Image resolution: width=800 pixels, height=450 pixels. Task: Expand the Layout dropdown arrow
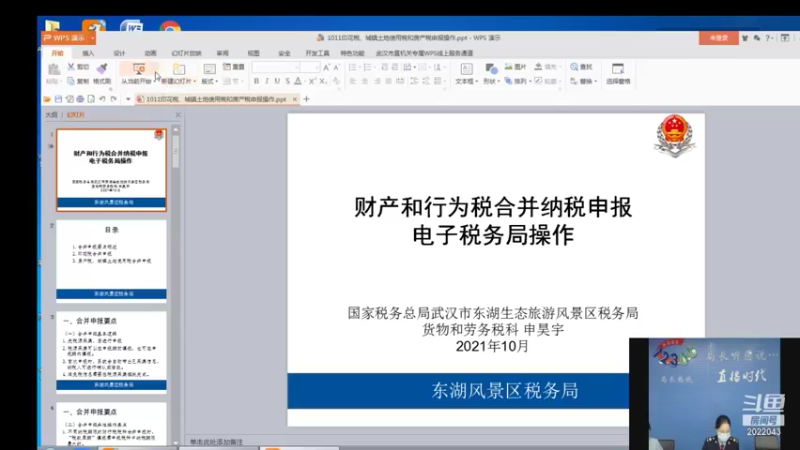(217, 82)
